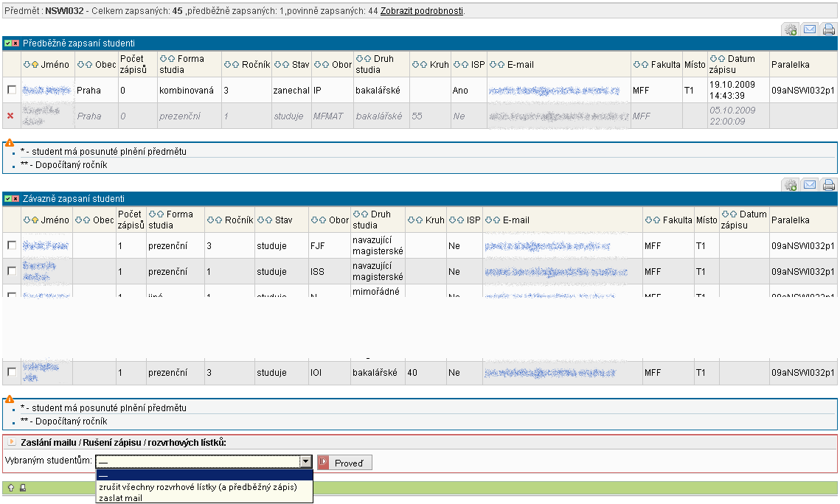Choose 'zaslat mail' from the dropdown list

click(120, 498)
